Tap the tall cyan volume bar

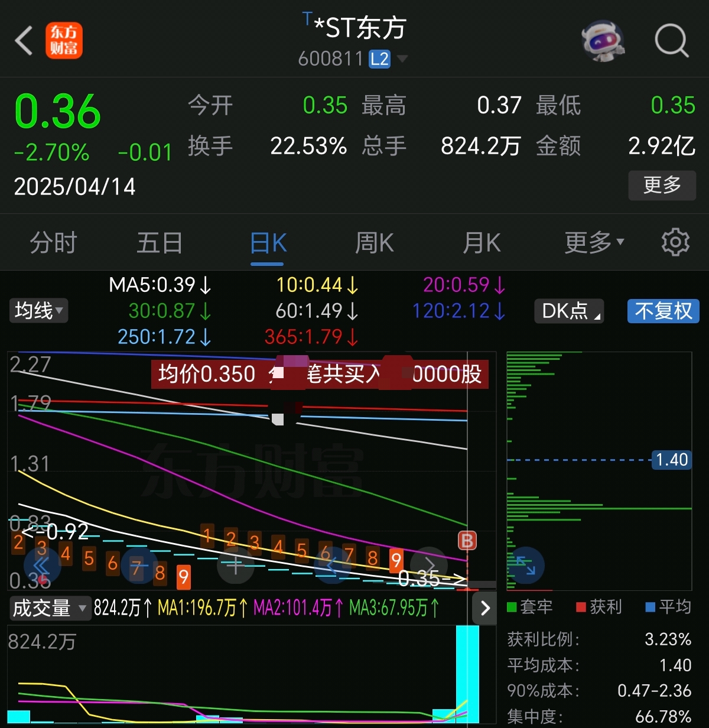(467, 674)
